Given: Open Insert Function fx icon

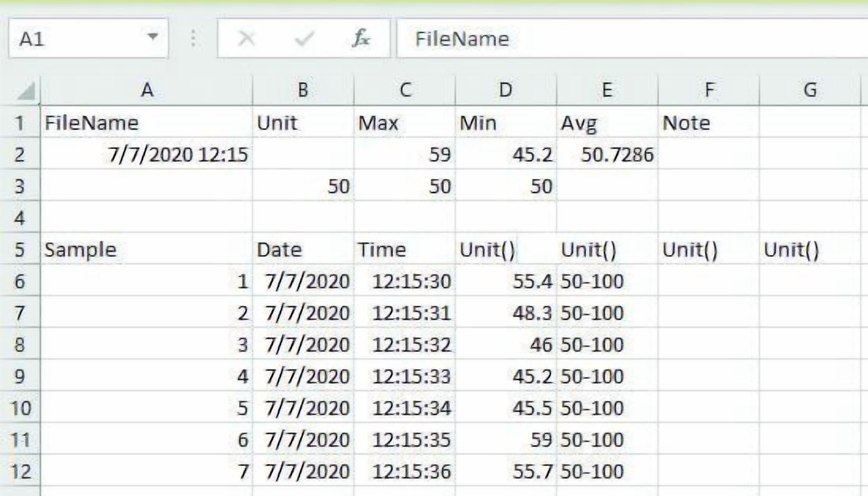Looking at the screenshot, I should pyautogui.click(x=361, y=38).
